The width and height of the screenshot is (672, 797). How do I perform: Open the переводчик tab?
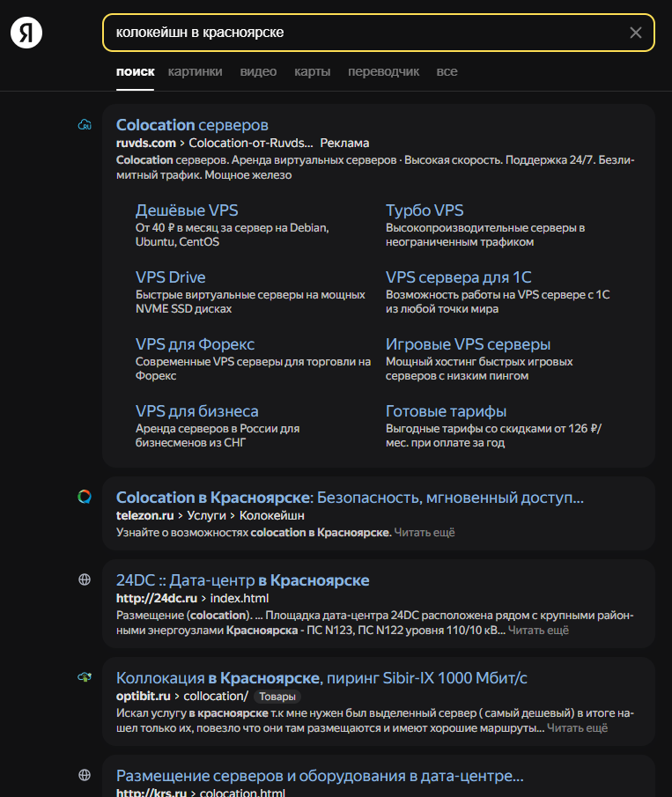383,71
